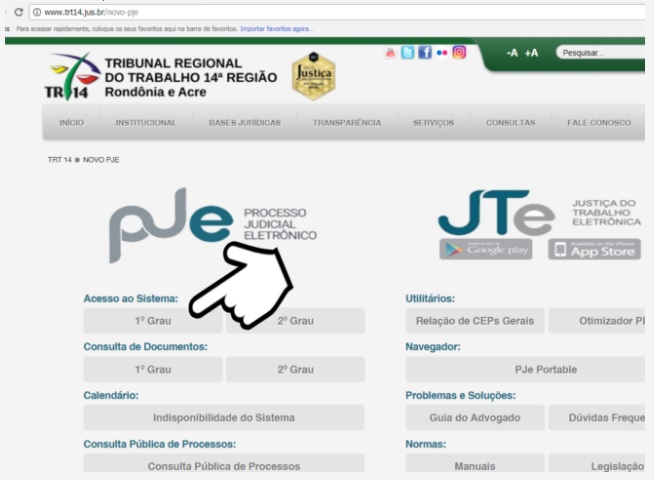Open 1º Grau under Acesso ao Sistema

(x=153, y=321)
